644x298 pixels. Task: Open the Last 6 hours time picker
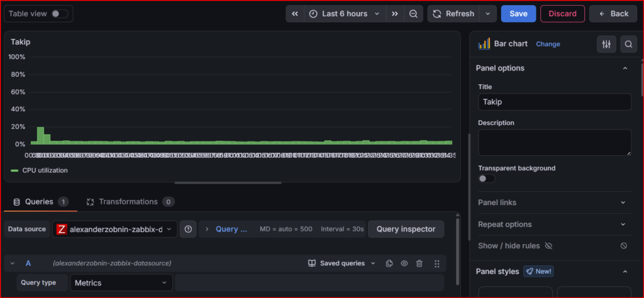pos(345,14)
